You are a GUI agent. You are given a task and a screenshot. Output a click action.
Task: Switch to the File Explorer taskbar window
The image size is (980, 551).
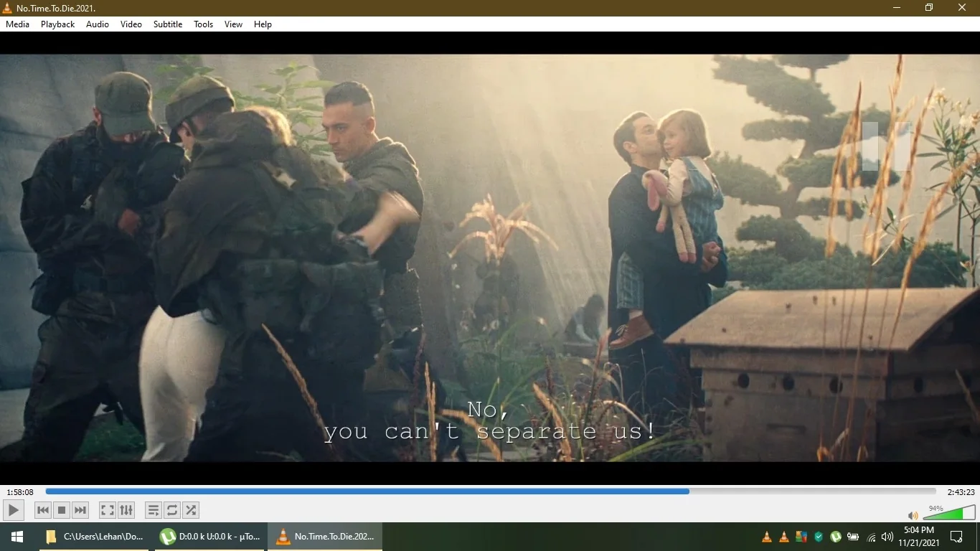click(93, 537)
